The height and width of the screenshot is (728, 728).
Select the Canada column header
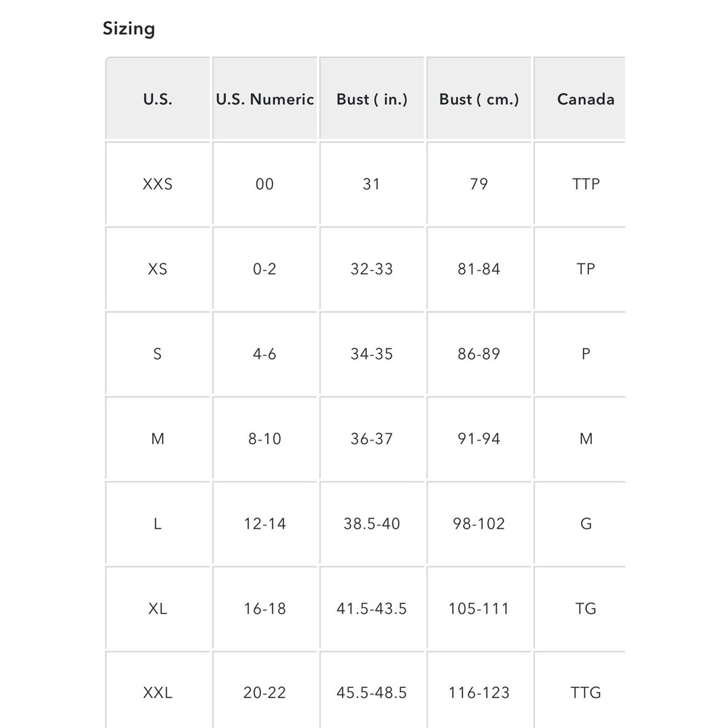click(580, 99)
